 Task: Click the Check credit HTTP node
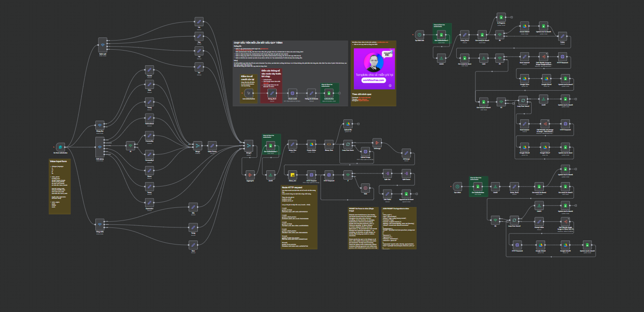pyautogui.click(x=293, y=93)
